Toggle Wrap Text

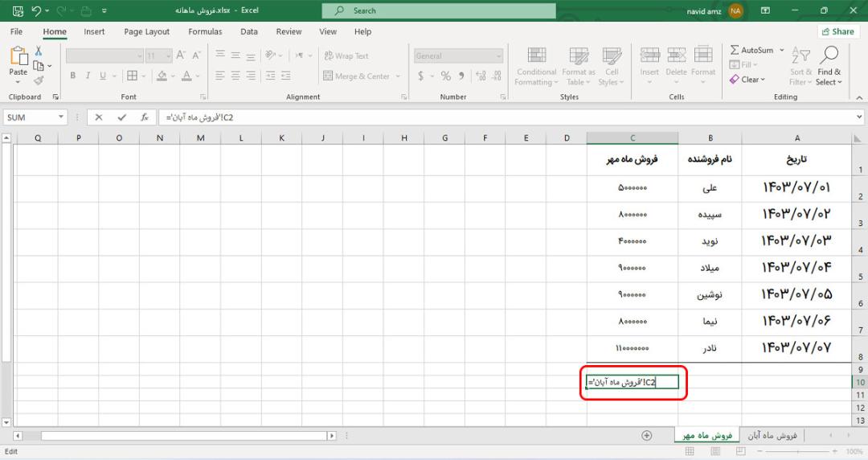[346, 56]
